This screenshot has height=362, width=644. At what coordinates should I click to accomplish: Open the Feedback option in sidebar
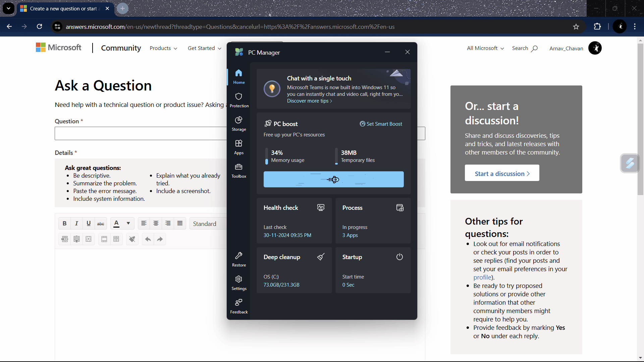point(239,306)
